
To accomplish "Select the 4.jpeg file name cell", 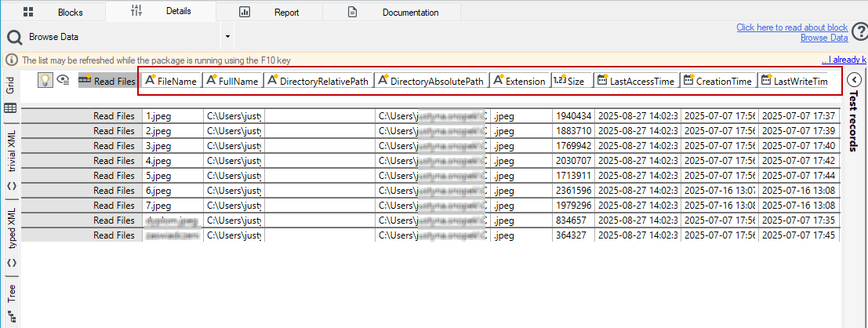I will [173, 161].
